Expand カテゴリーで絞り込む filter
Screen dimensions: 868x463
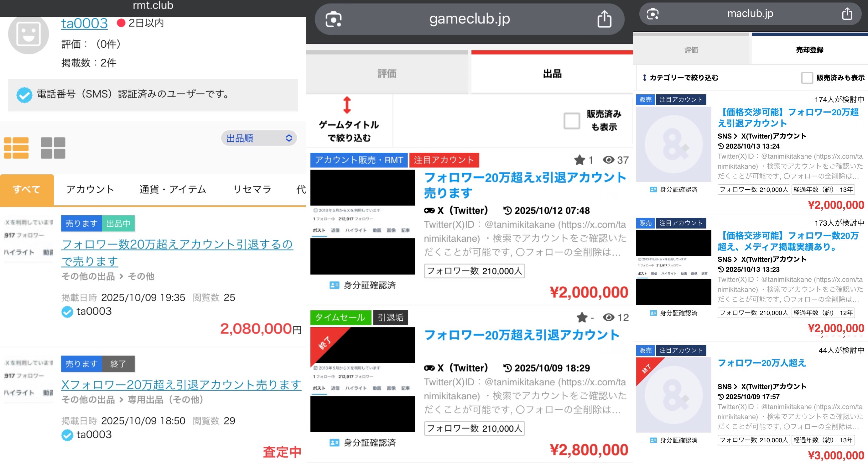tap(681, 77)
